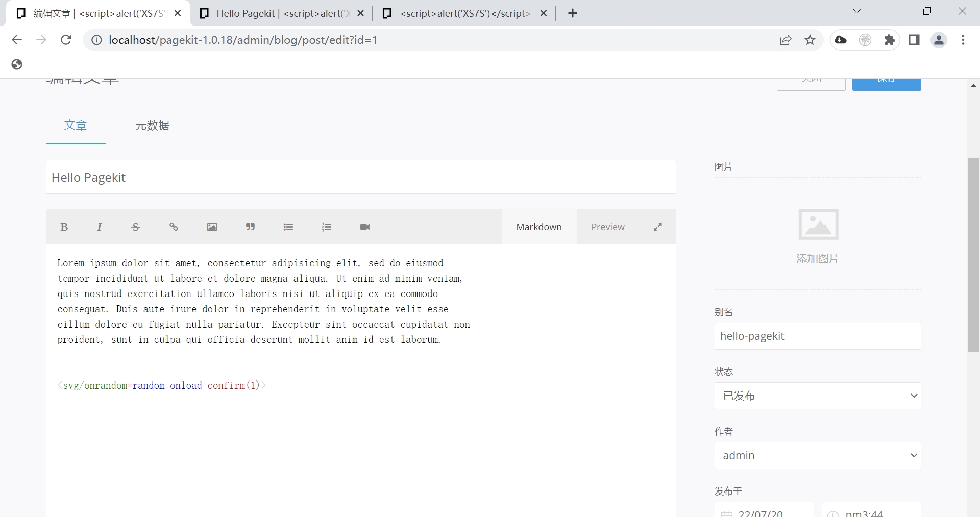This screenshot has width=980, height=517.
Task: Close the third browser tab
Action: [544, 13]
